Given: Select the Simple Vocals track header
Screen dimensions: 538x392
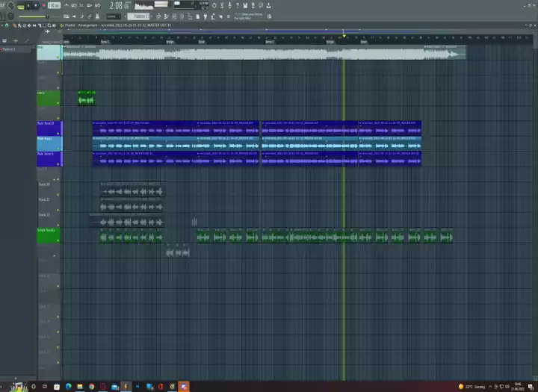Looking at the screenshot, I should click(x=49, y=235).
